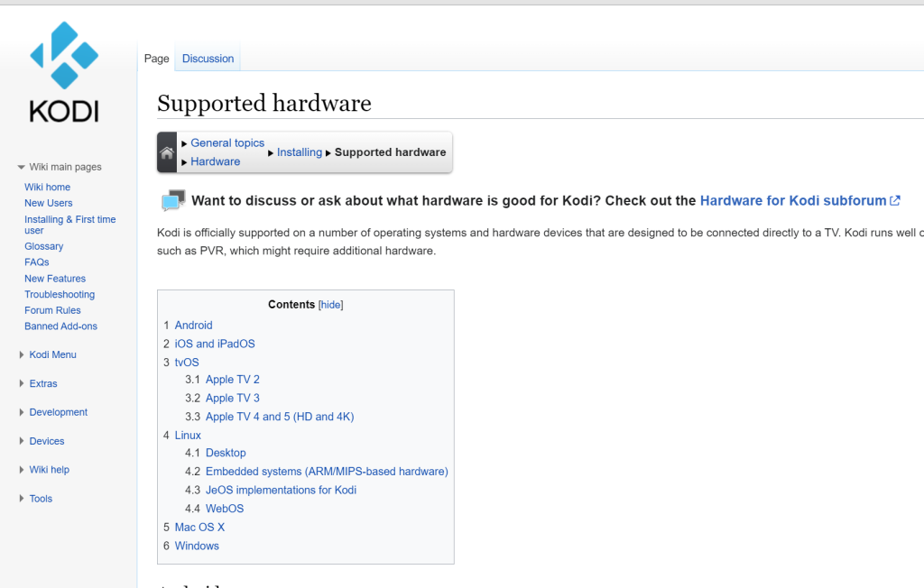Jump to Android section in contents
The height and width of the screenshot is (588, 924).
[193, 326]
